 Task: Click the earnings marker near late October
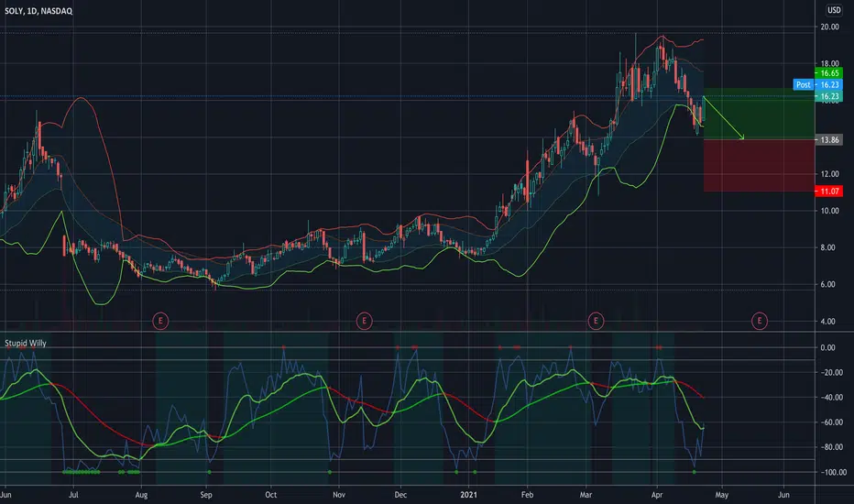point(365,321)
